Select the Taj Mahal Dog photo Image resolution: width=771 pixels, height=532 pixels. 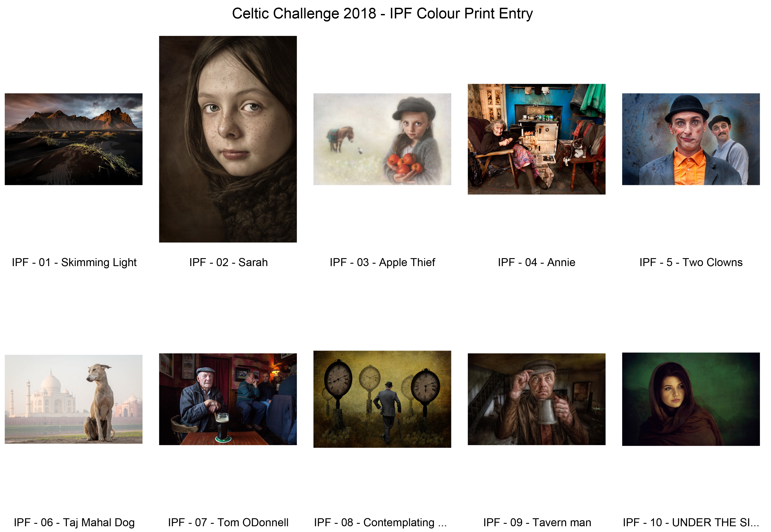tap(74, 399)
